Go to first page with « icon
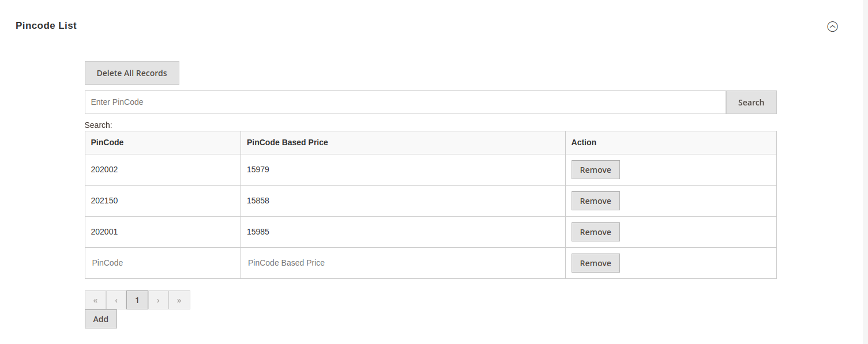The height and width of the screenshot is (344, 868). click(x=95, y=300)
